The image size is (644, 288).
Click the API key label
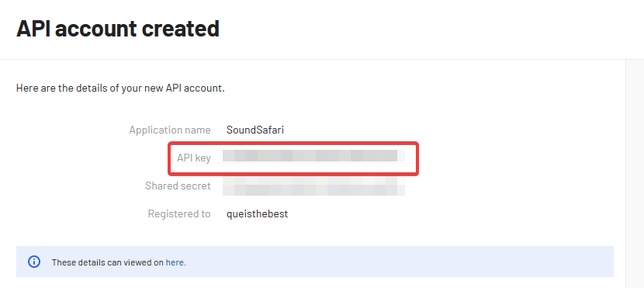click(194, 158)
